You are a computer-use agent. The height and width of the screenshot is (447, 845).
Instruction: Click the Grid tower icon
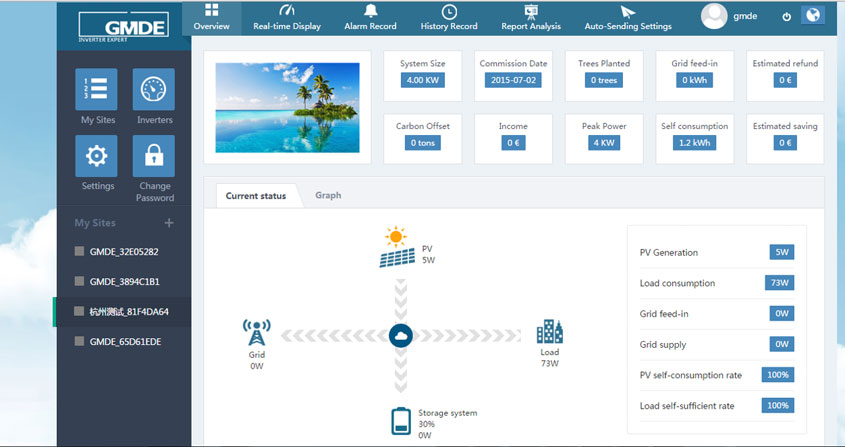(257, 332)
